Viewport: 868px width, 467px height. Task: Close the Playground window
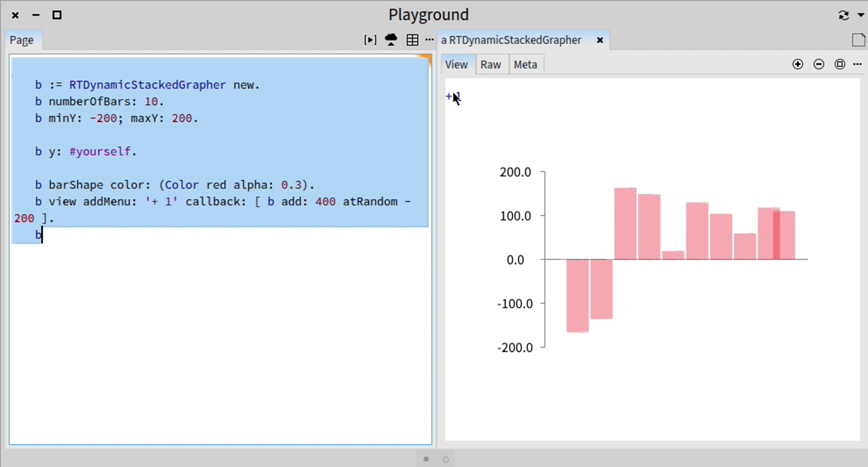pyautogui.click(x=15, y=15)
